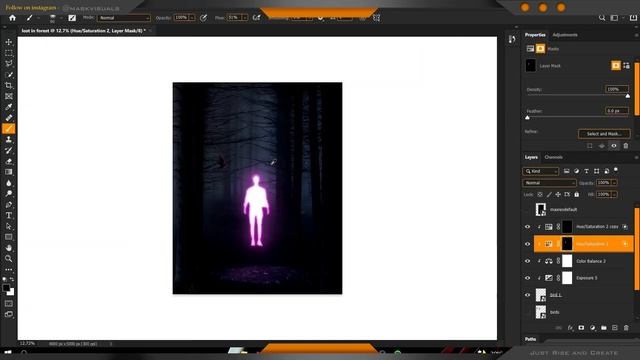Select the Magic Wand tool
This screenshot has height=360, width=640.
point(9,75)
